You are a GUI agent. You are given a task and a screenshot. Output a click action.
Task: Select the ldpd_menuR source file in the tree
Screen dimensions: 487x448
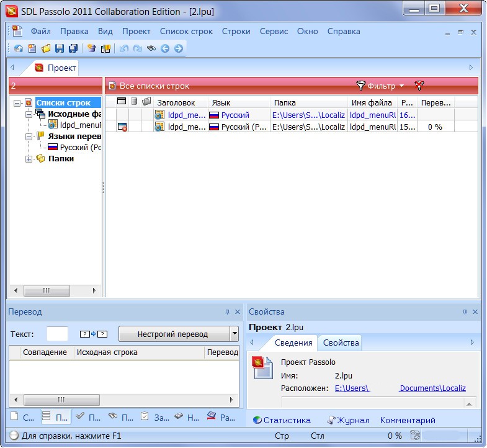[74, 125]
